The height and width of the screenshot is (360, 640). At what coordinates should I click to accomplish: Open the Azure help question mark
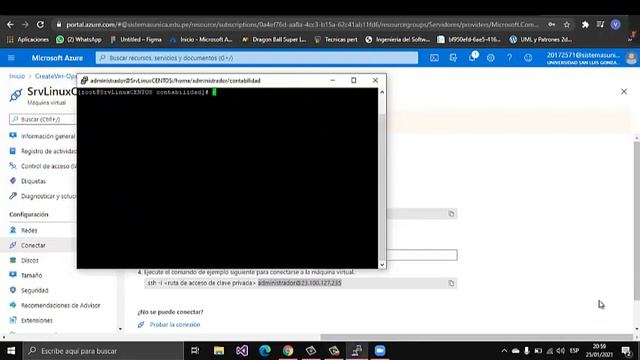tap(509, 58)
